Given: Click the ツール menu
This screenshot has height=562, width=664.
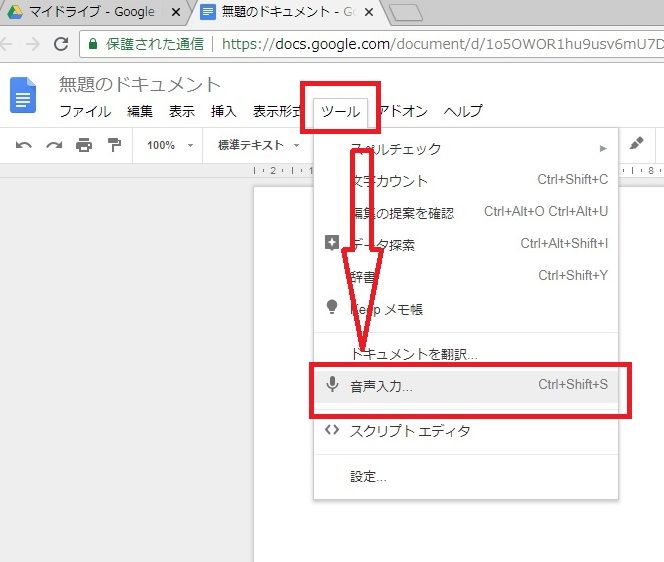Looking at the screenshot, I should (340, 112).
